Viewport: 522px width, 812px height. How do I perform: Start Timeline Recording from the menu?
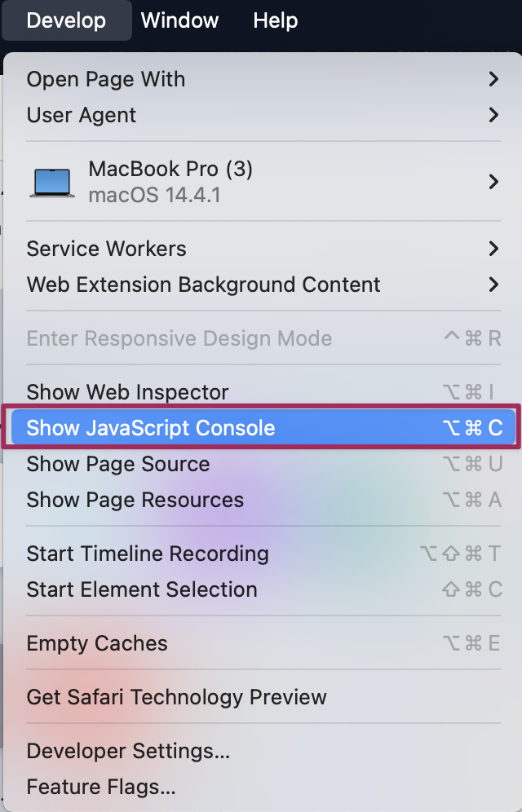click(x=148, y=554)
